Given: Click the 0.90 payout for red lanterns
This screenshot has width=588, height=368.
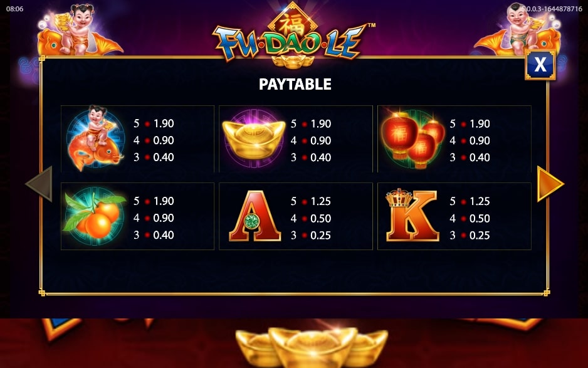Looking at the screenshot, I should click(480, 140).
